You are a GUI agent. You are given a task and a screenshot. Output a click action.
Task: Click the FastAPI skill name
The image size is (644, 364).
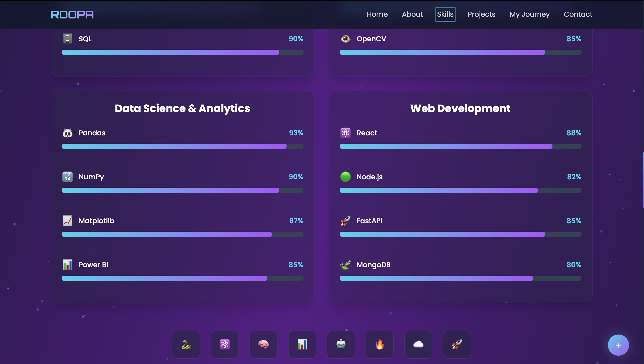coord(369,221)
